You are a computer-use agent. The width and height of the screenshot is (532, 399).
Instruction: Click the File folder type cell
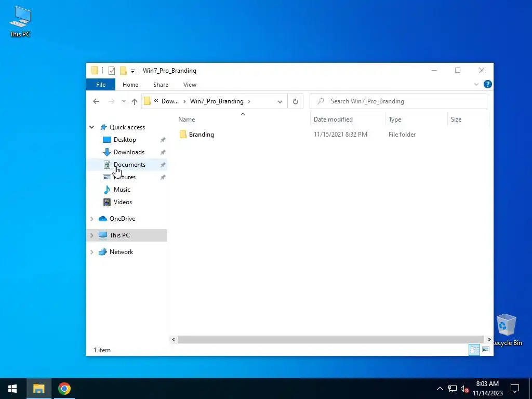click(402, 135)
